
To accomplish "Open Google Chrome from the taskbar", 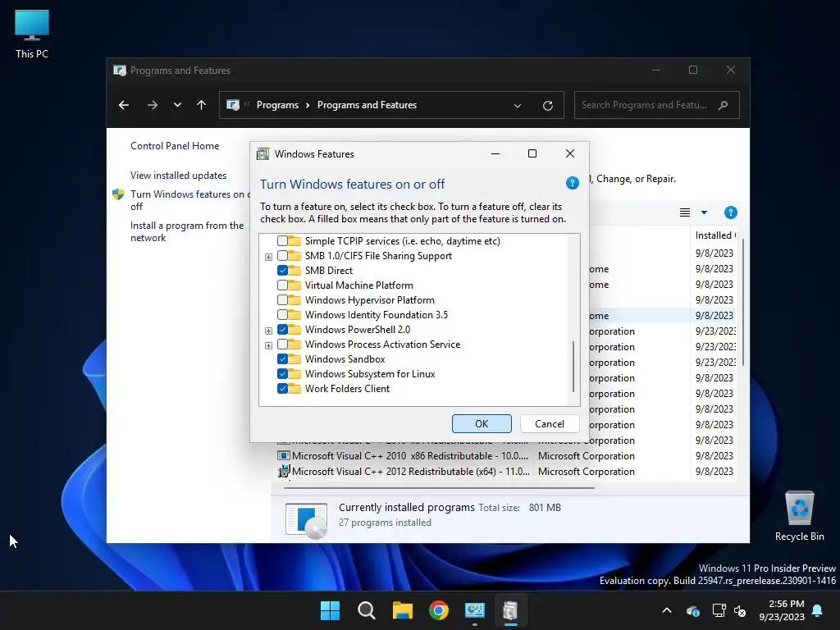I will 439,610.
